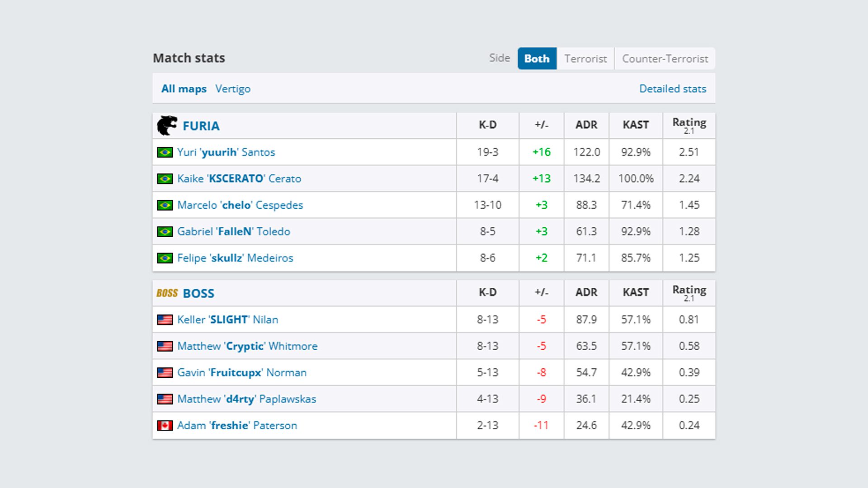Click the BOSS table KAST column header

pyautogui.click(x=636, y=292)
